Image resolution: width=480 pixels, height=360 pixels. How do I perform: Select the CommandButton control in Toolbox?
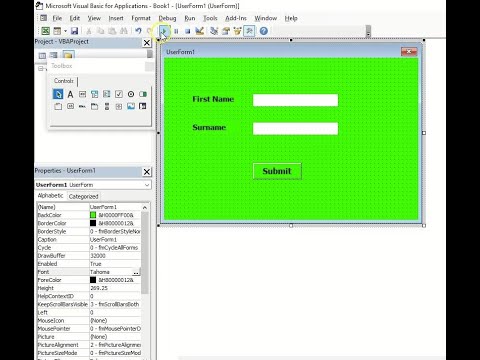[70, 106]
